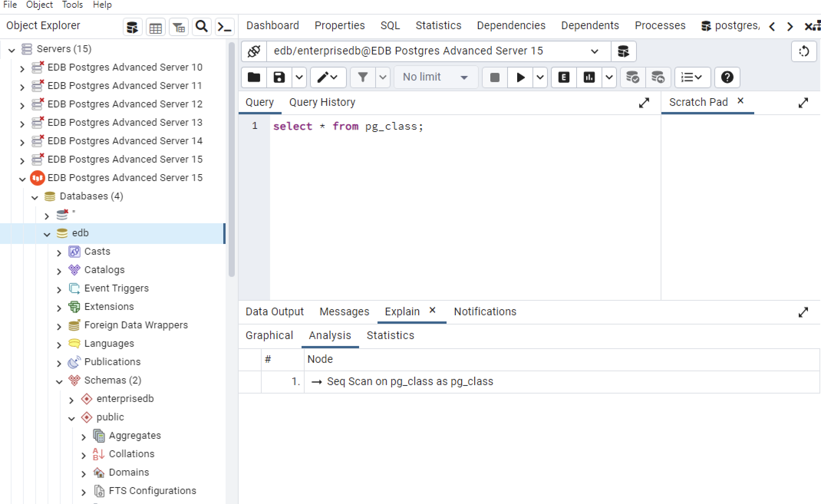
Task: Save File floppy disk icon
Action: 279,77
